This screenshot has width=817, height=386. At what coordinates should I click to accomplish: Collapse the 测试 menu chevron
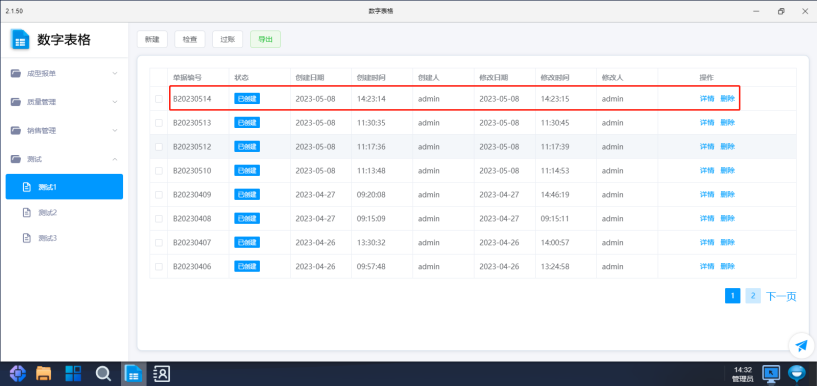click(x=115, y=159)
